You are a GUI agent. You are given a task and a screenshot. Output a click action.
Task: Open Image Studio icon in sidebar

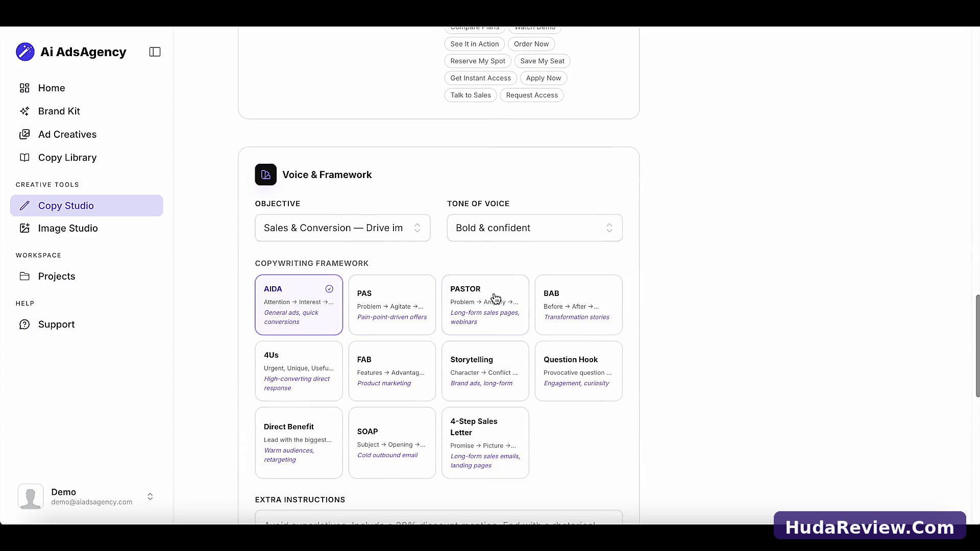24,228
